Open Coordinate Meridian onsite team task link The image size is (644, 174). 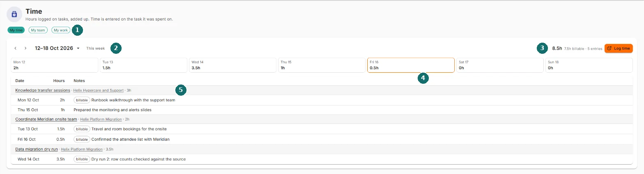click(46, 119)
